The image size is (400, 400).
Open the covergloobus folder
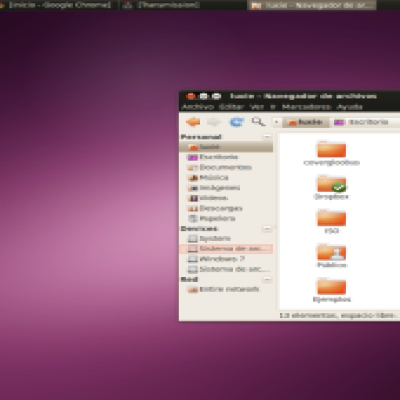(x=332, y=153)
